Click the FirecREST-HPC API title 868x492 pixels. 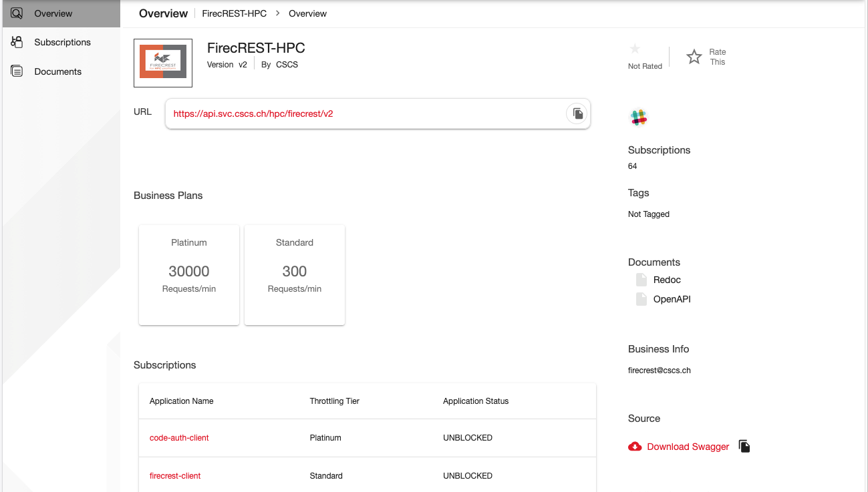click(256, 48)
